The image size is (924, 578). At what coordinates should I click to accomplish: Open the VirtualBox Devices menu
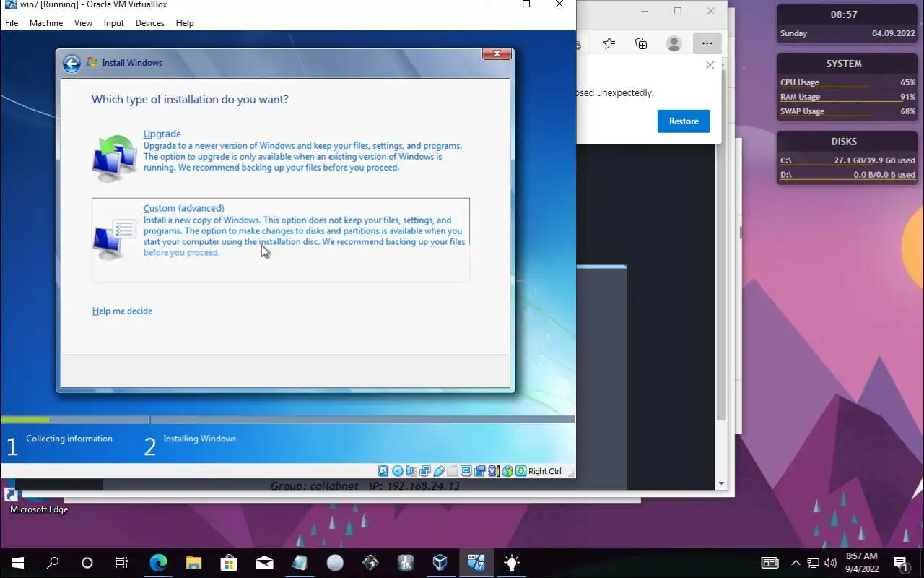pyautogui.click(x=149, y=22)
